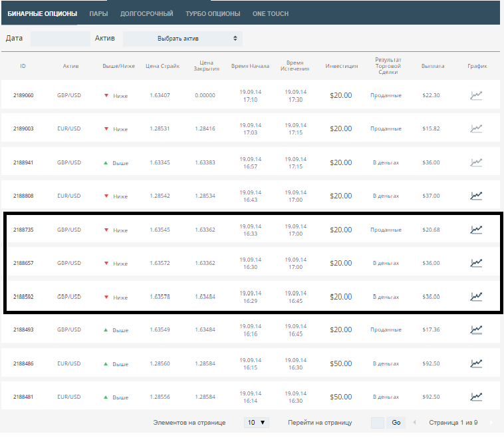Click the page number input box
504x440 pixels.
tap(377, 423)
